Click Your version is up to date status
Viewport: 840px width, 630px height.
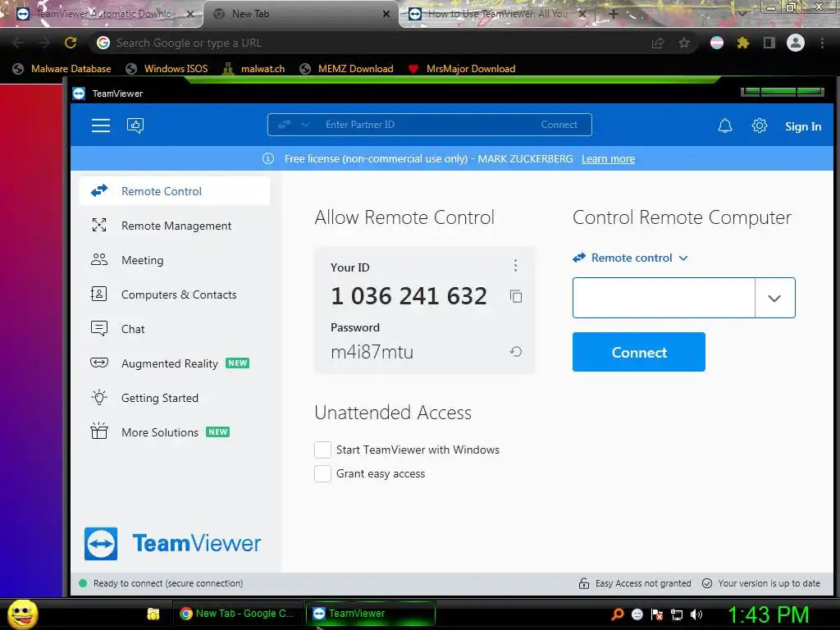pyautogui.click(x=761, y=583)
